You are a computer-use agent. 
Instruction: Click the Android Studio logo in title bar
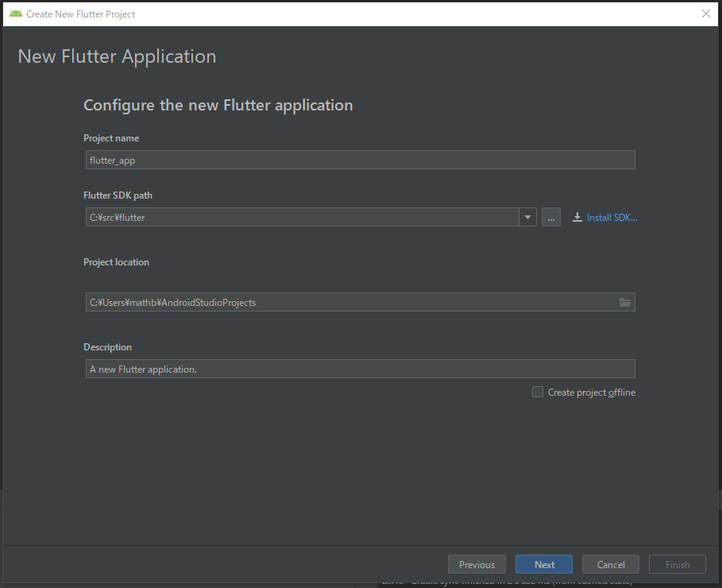(x=16, y=14)
